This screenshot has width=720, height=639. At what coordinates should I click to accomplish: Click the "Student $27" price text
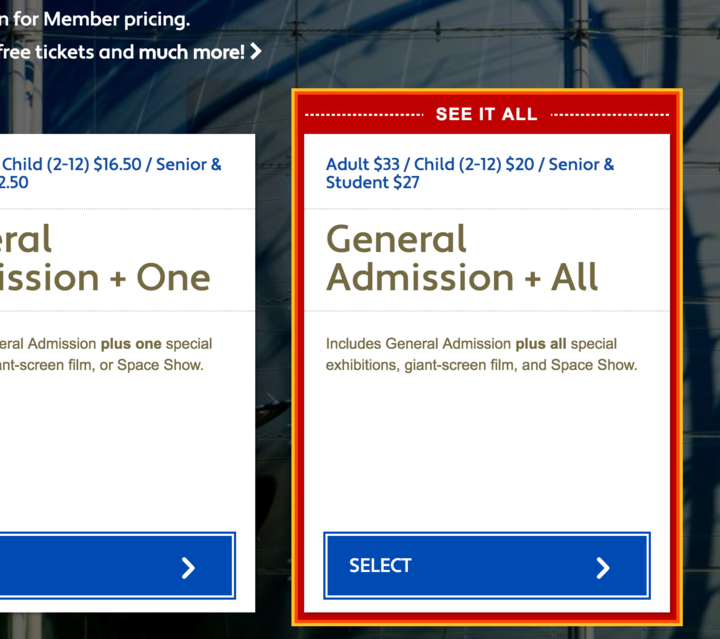coord(372,183)
